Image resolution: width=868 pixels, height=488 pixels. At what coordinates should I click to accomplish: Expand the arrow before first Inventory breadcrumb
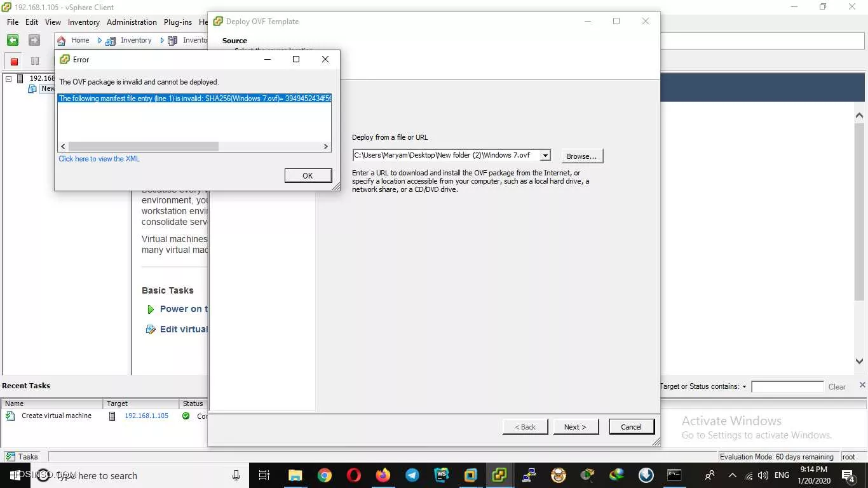[100, 41]
